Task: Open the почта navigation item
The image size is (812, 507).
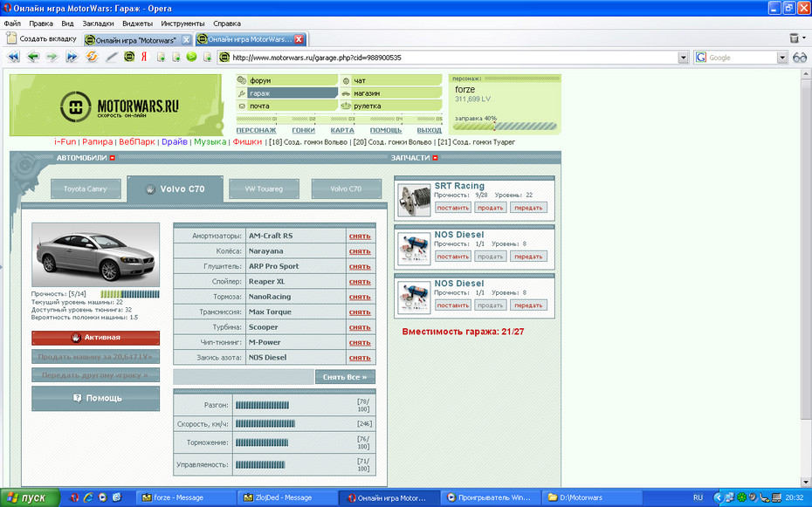Action: pyautogui.click(x=287, y=106)
